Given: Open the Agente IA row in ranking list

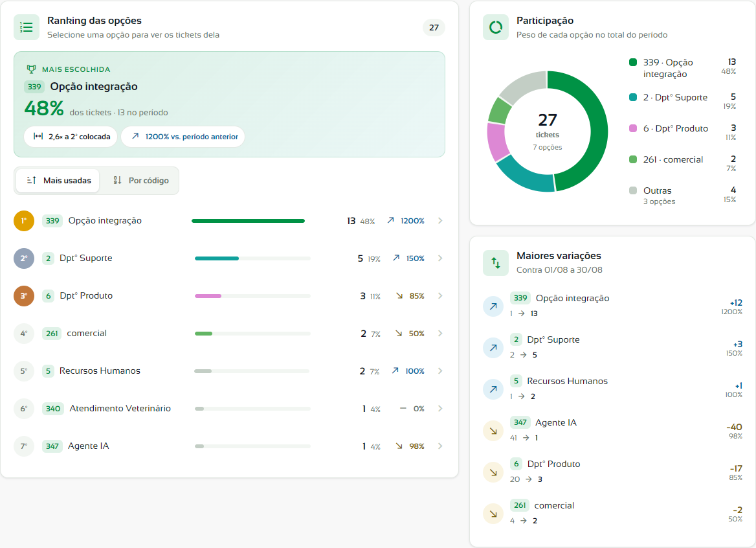Looking at the screenshot, I should pyautogui.click(x=229, y=446).
